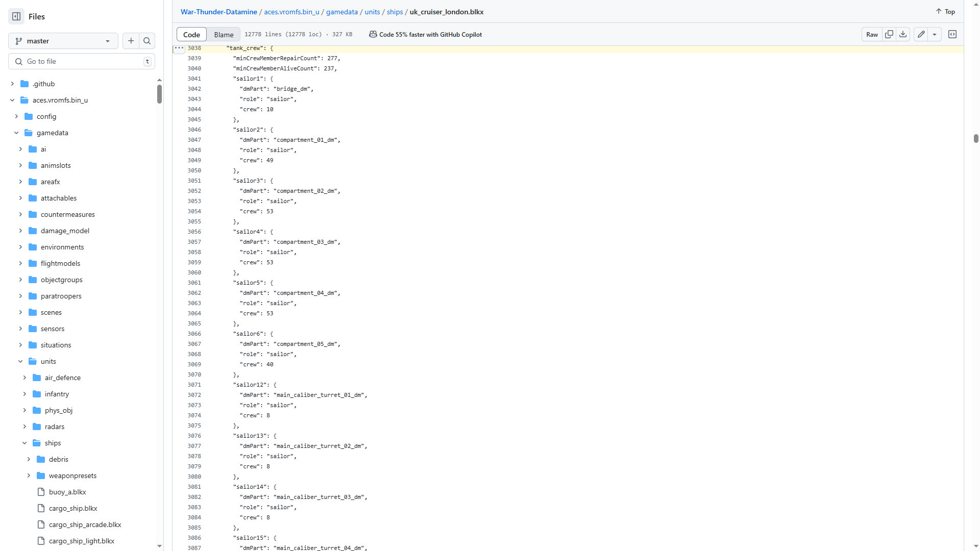
Task: Open the line 3038 ellipsis menu
Action: tap(179, 48)
